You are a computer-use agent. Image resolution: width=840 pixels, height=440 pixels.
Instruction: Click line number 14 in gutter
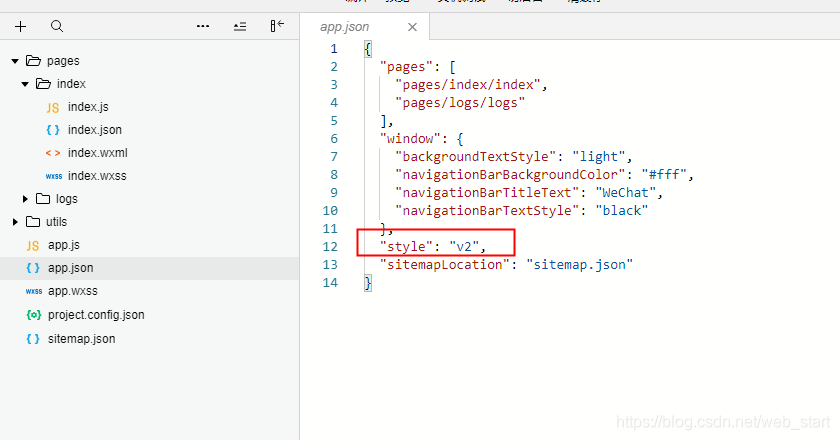[x=330, y=282]
